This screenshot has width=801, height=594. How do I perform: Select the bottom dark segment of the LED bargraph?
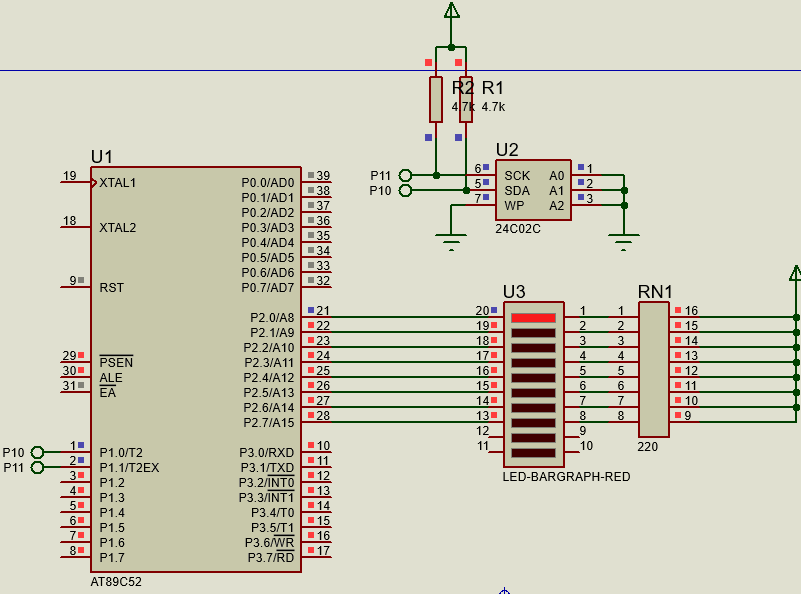(x=533, y=453)
